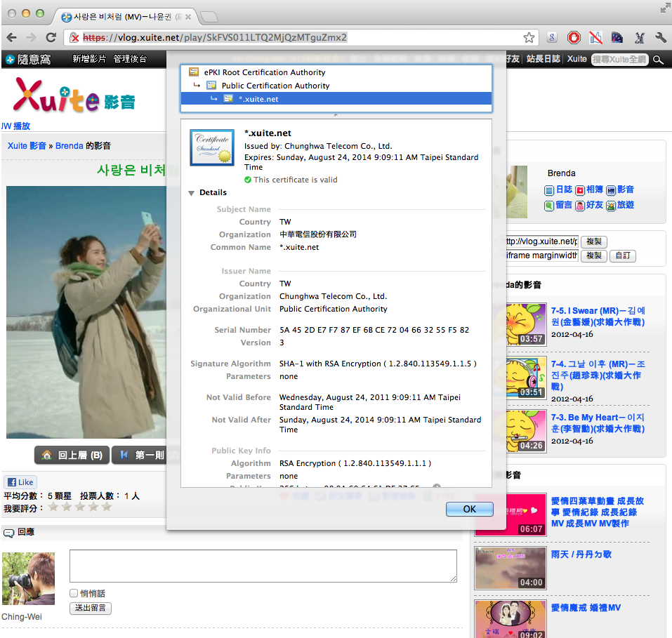Click the 回應 comment bubble icon
Viewport: 672px width, 638px height.
(8, 533)
